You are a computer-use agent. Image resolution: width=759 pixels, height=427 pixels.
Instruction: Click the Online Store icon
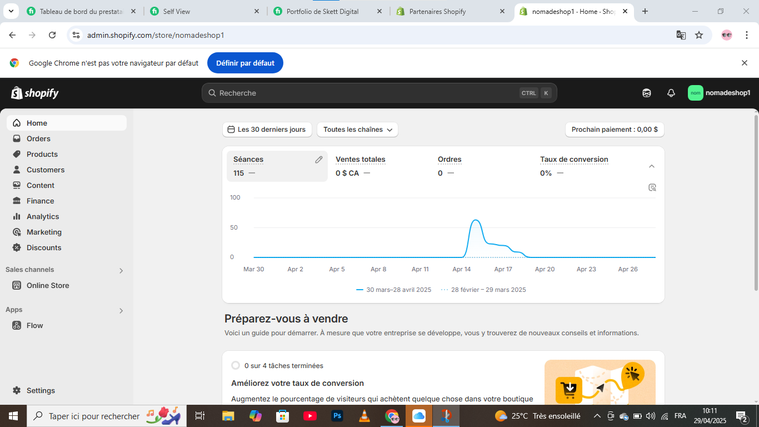(16, 285)
